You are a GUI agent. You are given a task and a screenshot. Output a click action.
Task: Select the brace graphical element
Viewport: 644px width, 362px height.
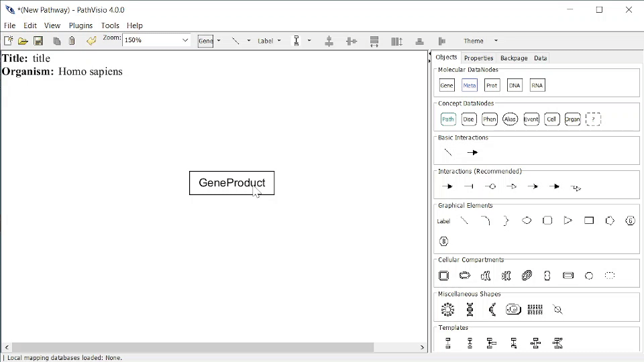click(x=506, y=221)
